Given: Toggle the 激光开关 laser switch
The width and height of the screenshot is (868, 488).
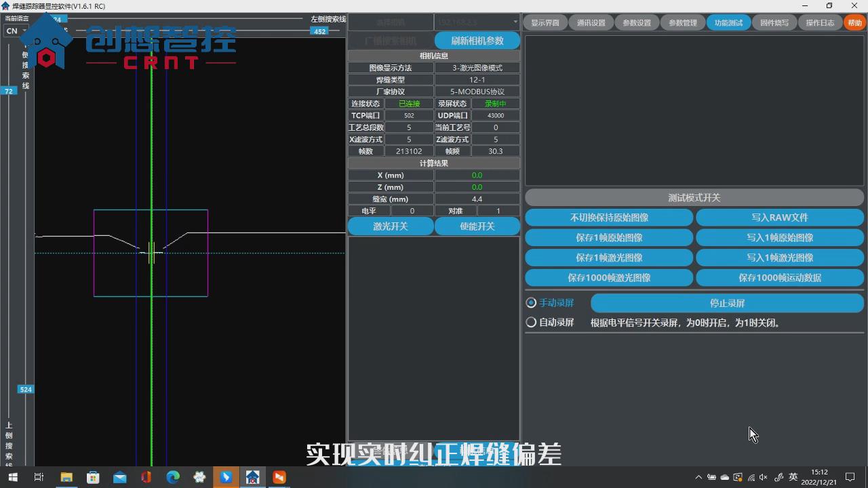Looking at the screenshot, I should point(390,226).
